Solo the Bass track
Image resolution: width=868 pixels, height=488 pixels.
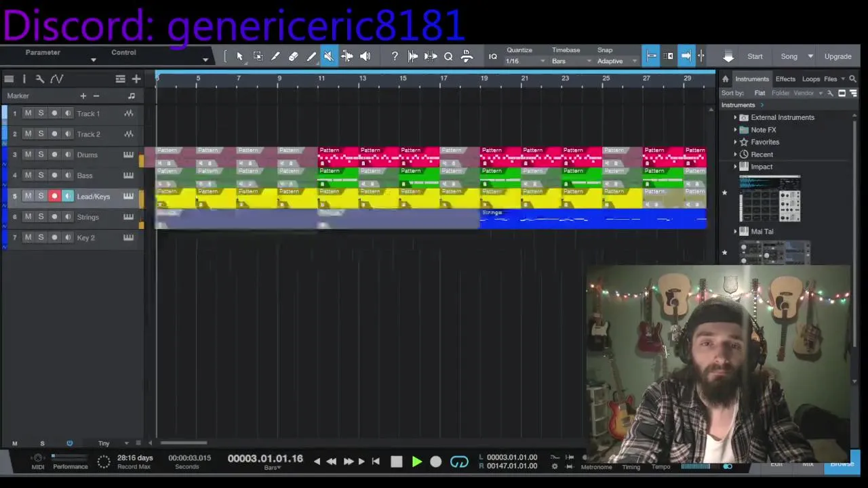(x=41, y=176)
